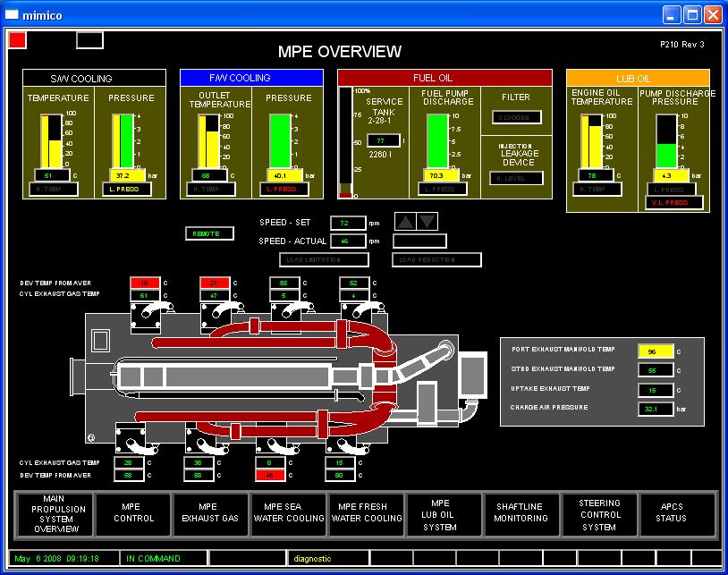Click the red deviation temp value 27
Screen dimensions: 728x575
click(215, 283)
